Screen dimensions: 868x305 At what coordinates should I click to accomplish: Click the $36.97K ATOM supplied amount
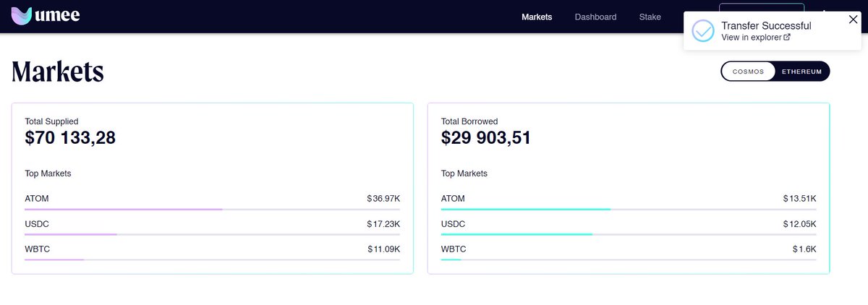pos(383,198)
